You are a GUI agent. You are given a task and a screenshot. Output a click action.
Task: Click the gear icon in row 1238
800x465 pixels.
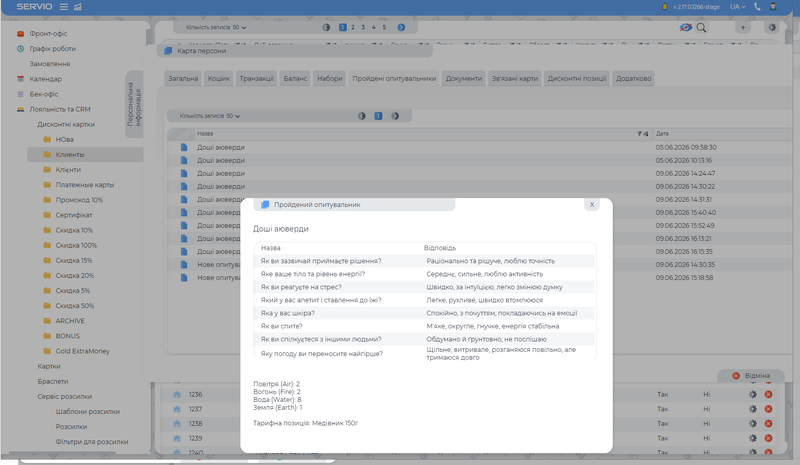[753, 423]
